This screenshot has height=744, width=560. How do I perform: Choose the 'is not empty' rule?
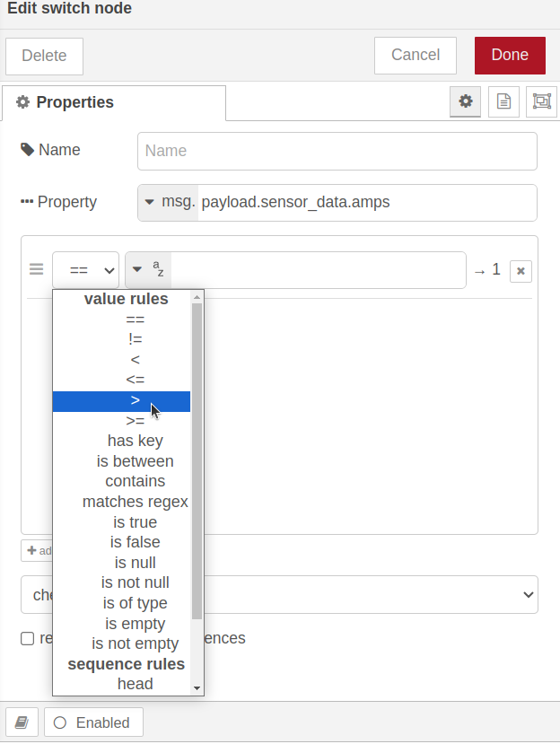click(x=121, y=643)
